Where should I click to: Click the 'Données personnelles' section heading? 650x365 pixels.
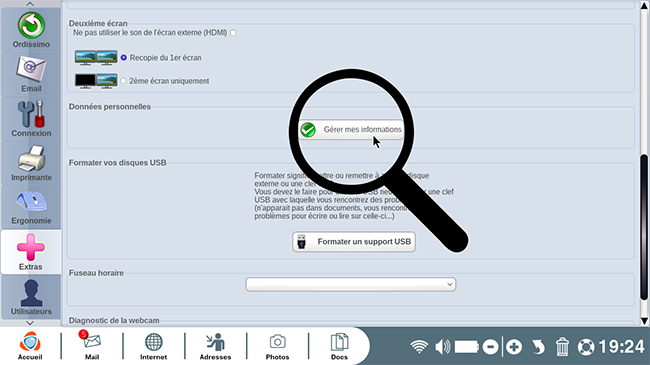110,107
